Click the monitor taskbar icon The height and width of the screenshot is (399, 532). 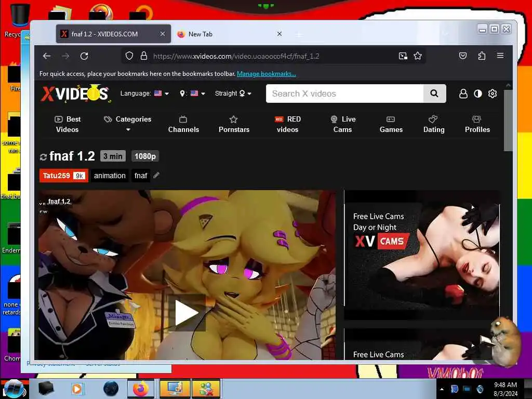click(175, 389)
